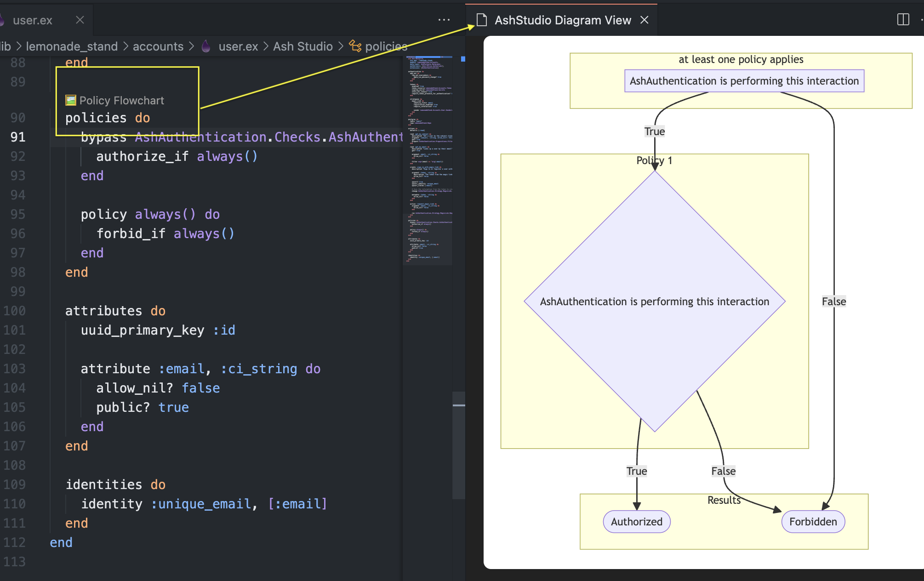Expand the lemonade_stand breadcrumb segment

[72, 46]
